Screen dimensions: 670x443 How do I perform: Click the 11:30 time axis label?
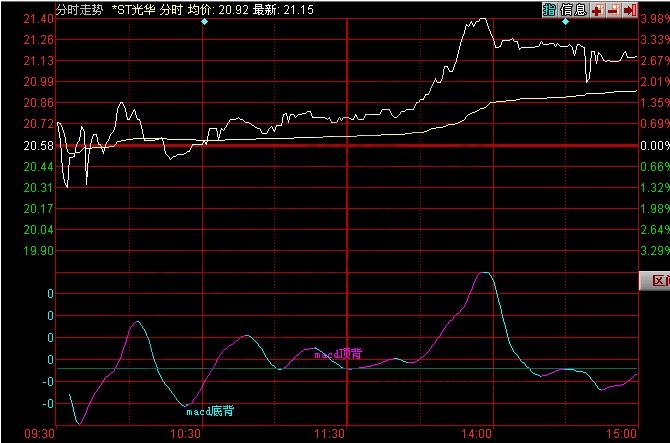(329, 434)
